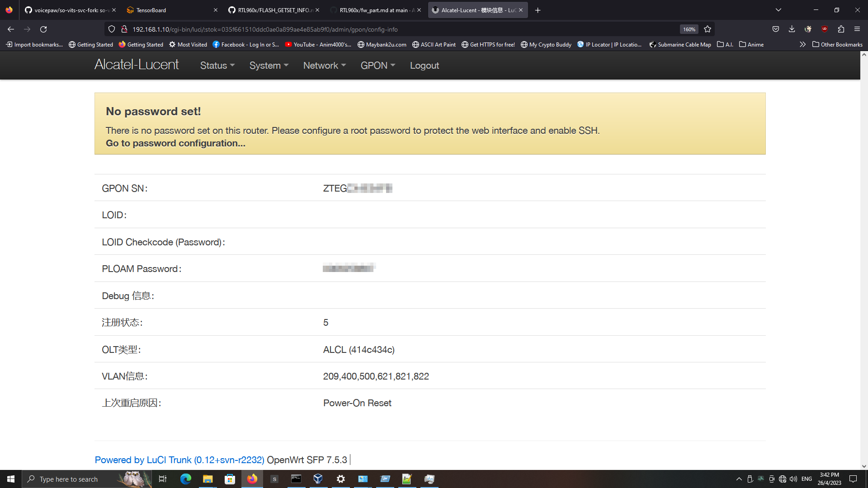The height and width of the screenshot is (488, 868).
Task: Open File Explorer from the taskbar
Action: 208,479
